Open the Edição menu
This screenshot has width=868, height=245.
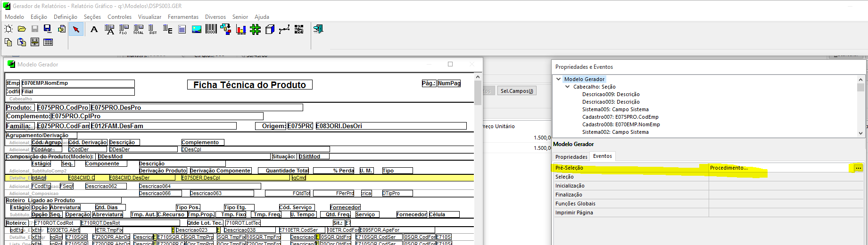click(39, 17)
